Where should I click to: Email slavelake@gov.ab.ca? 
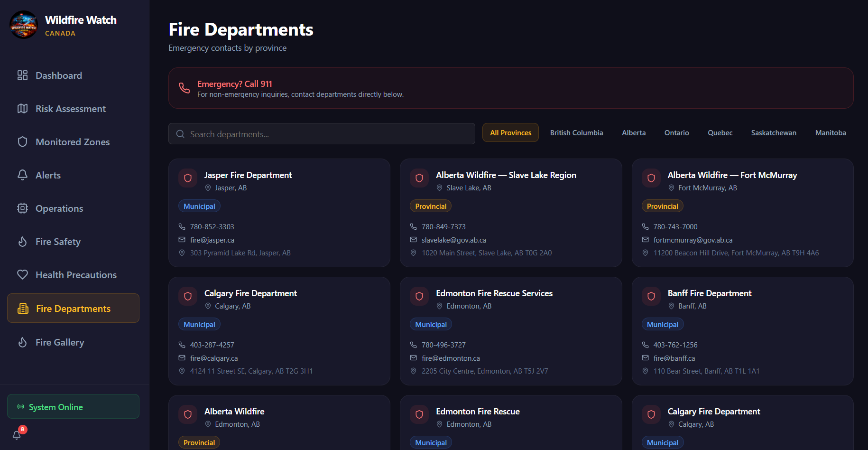pos(454,240)
